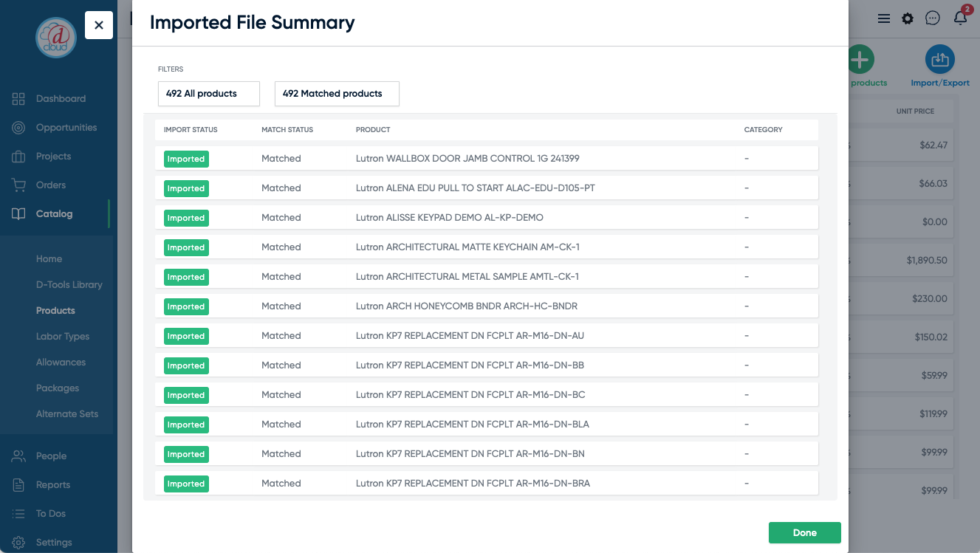This screenshot has width=980, height=553.
Task: Click Imported badge on WALLBOX DOOR JAMB row
Action: (186, 159)
